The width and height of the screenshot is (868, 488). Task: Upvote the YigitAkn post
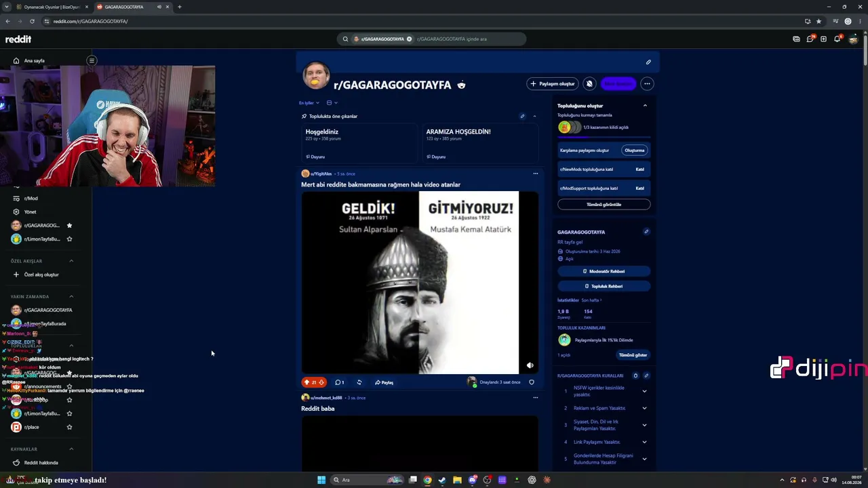[x=307, y=382]
